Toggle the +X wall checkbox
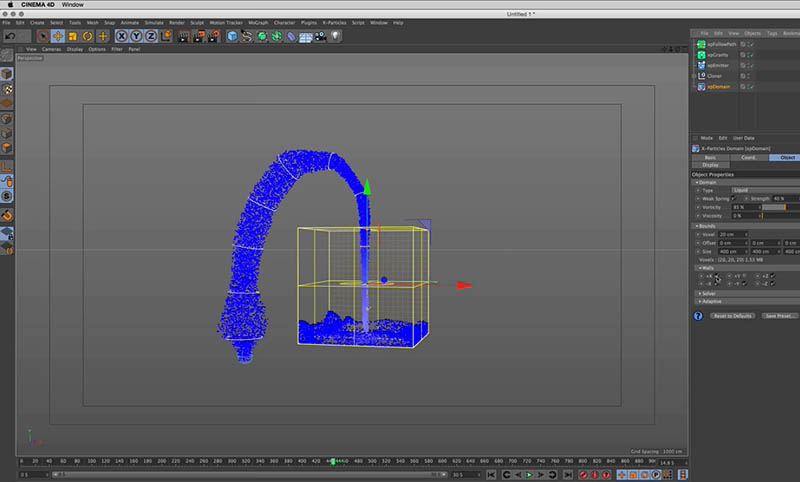This screenshot has height=482, width=800. (717, 276)
